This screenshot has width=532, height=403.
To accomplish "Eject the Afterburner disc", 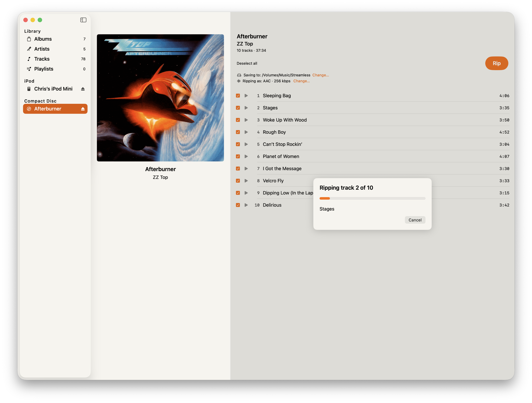I will 83,109.
